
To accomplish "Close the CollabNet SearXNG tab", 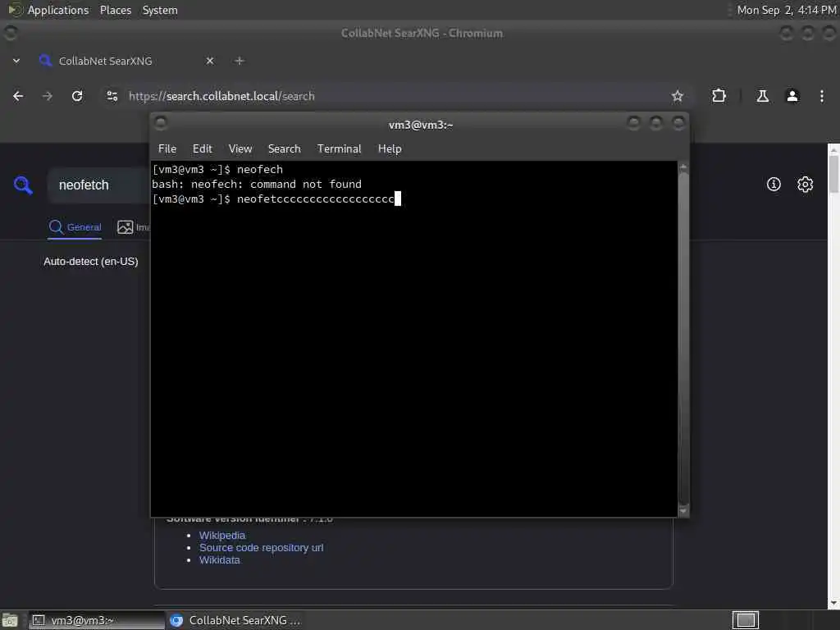I will [x=210, y=61].
